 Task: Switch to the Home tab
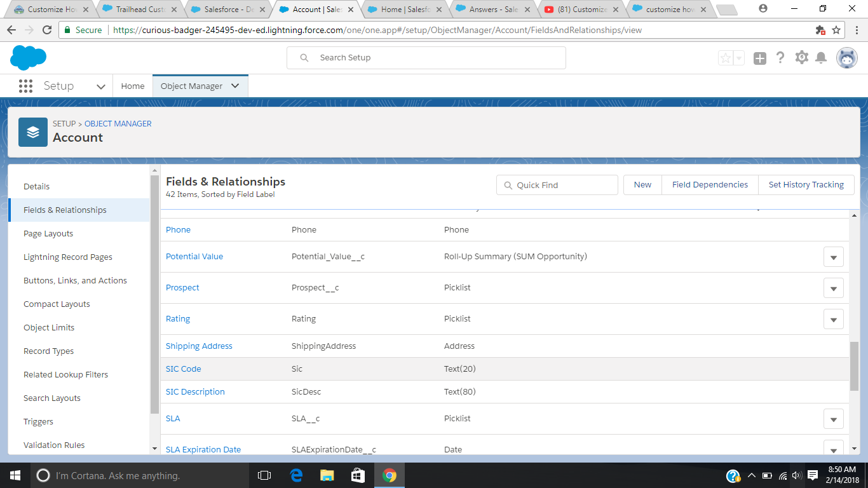[133, 86]
